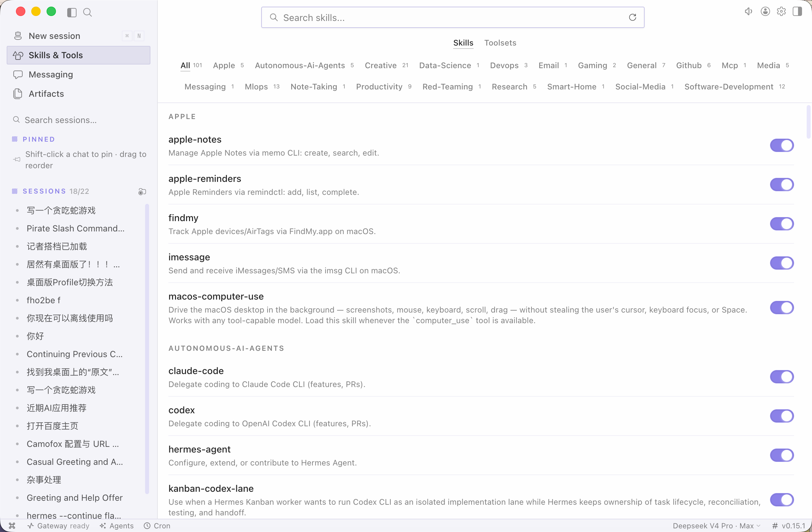Filter skills by Creative category
The image size is (812, 532).
tap(386, 66)
